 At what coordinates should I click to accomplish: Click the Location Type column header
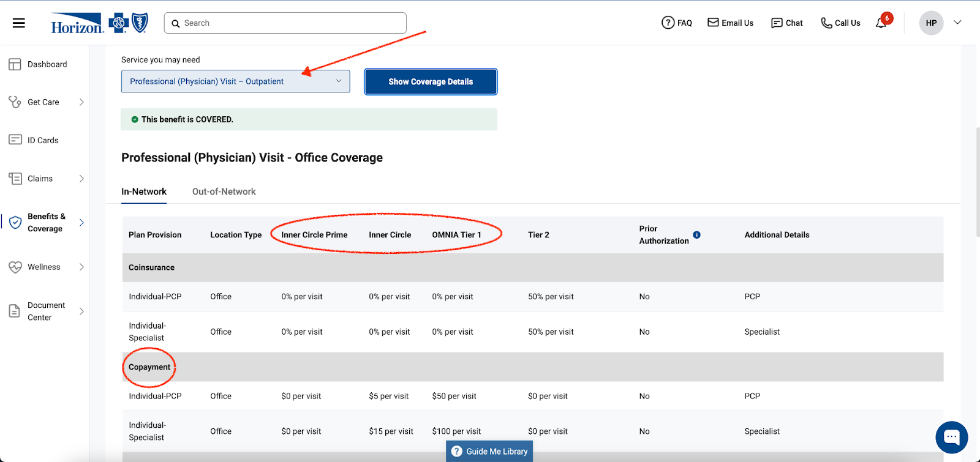[236, 235]
